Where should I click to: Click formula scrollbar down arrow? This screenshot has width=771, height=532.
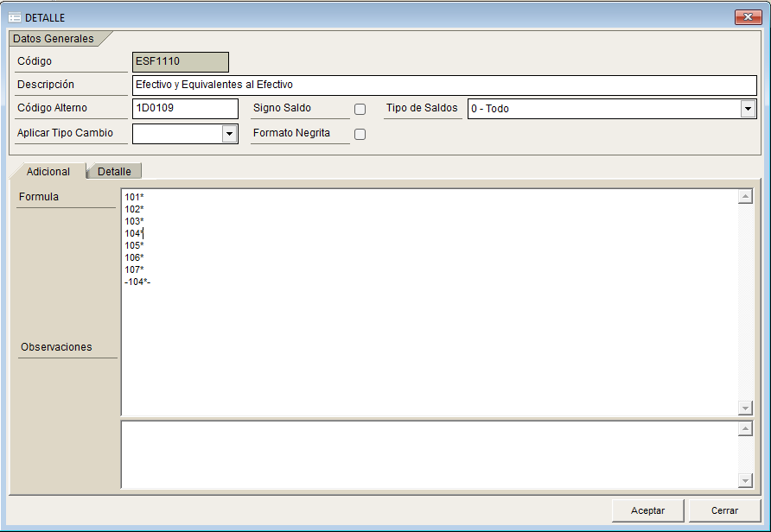point(745,408)
